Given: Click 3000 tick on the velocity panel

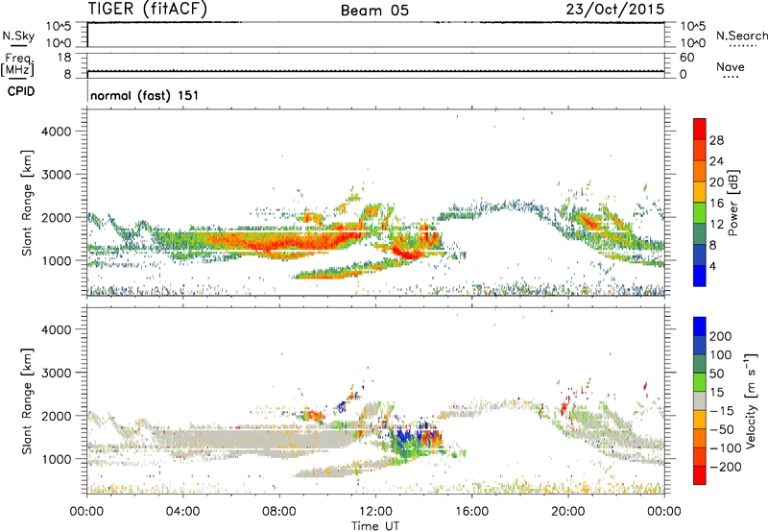Looking at the screenshot, I should (x=57, y=373).
